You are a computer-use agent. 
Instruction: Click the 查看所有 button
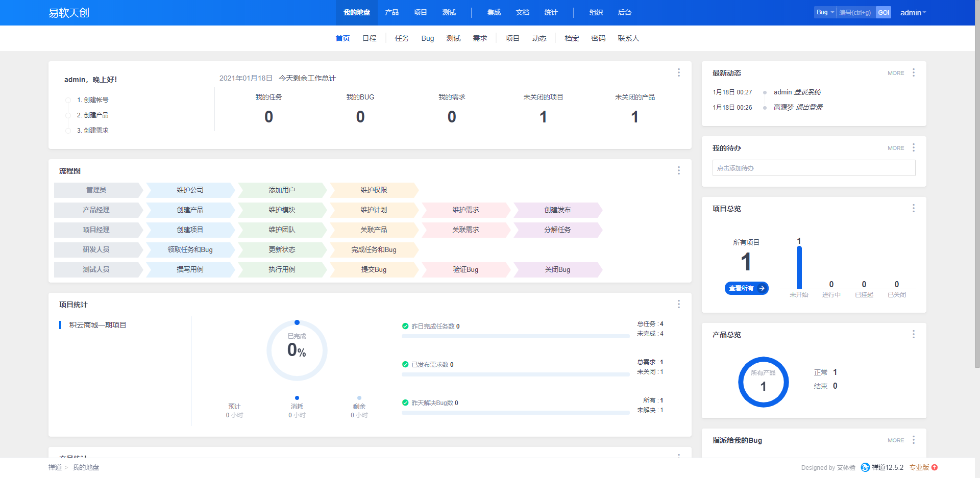click(x=746, y=288)
